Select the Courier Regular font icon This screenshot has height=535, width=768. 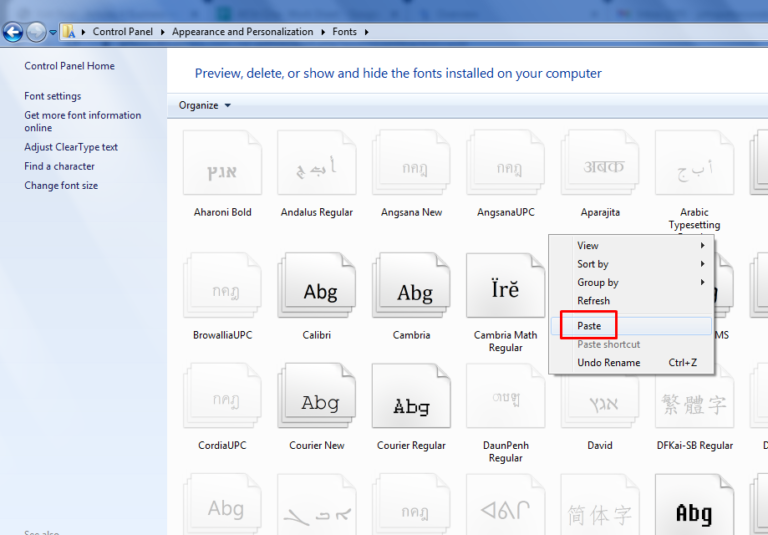[x=411, y=396]
